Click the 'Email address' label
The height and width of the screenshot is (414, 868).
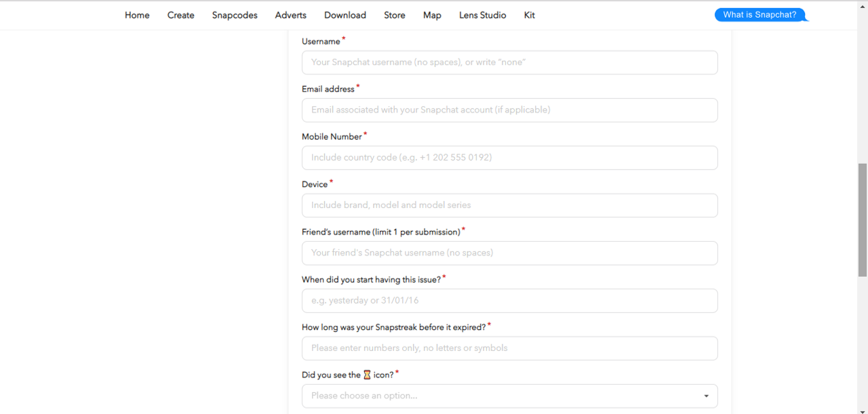click(x=328, y=89)
